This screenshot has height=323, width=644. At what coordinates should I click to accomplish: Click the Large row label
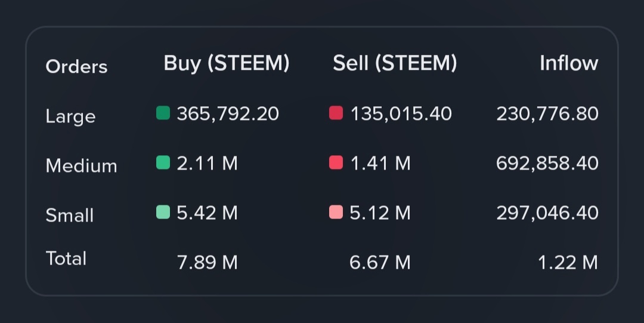(x=70, y=116)
